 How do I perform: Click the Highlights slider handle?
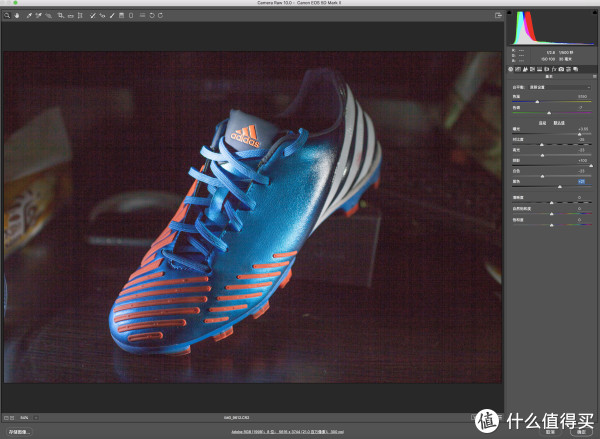542,155
